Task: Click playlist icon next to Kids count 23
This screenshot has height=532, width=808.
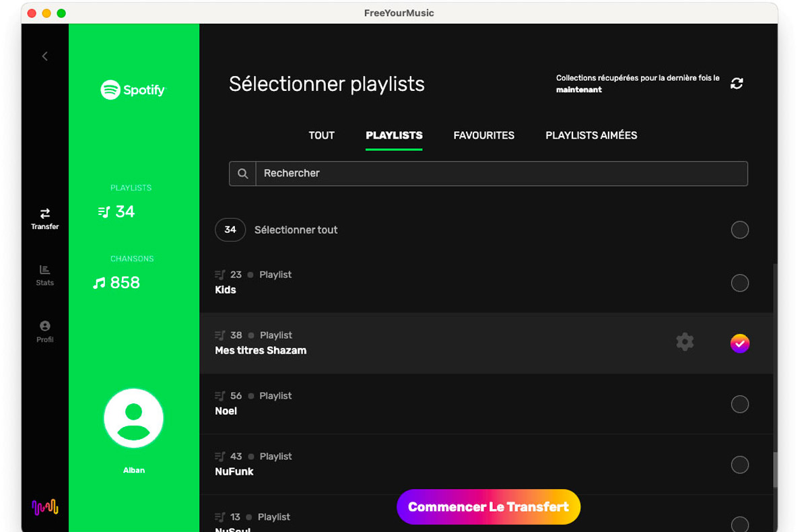Action: click(x=220, y=275)
